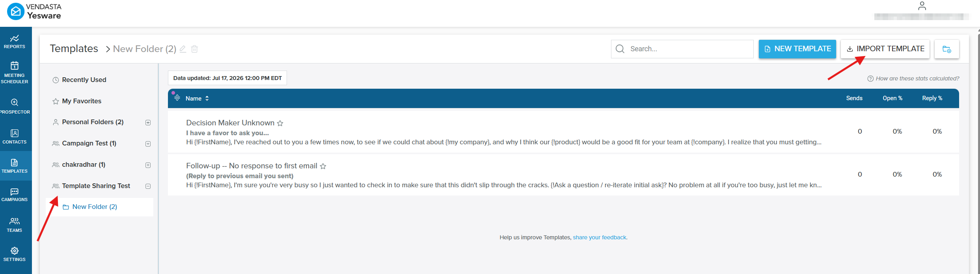Open New Folder (2) subfolder
The height and width of the screenshot is (274, 980).
pyautogui.click(x=99, y=207)
